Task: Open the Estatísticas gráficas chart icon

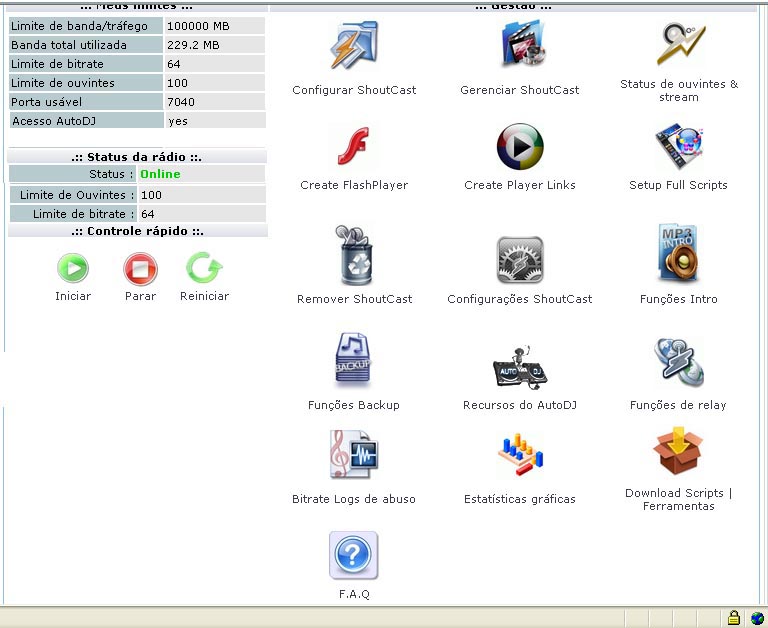Action: tap(520, 454)
